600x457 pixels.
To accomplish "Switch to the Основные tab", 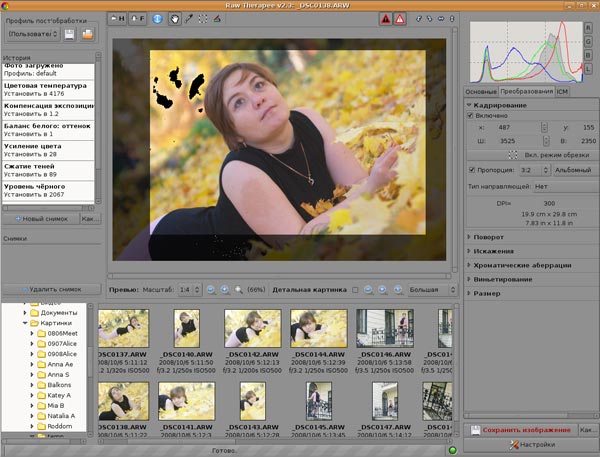I will pos(481,91).
